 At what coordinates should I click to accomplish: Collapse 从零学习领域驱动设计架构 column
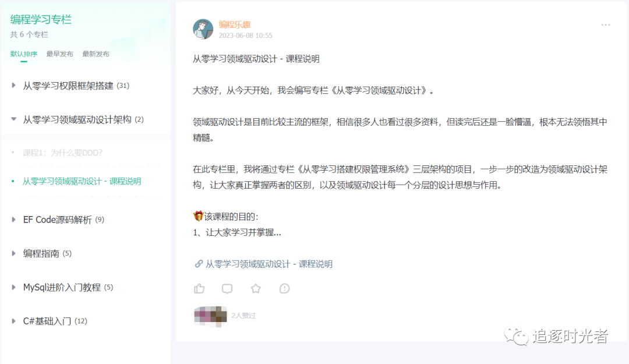[x=13, y=119]
